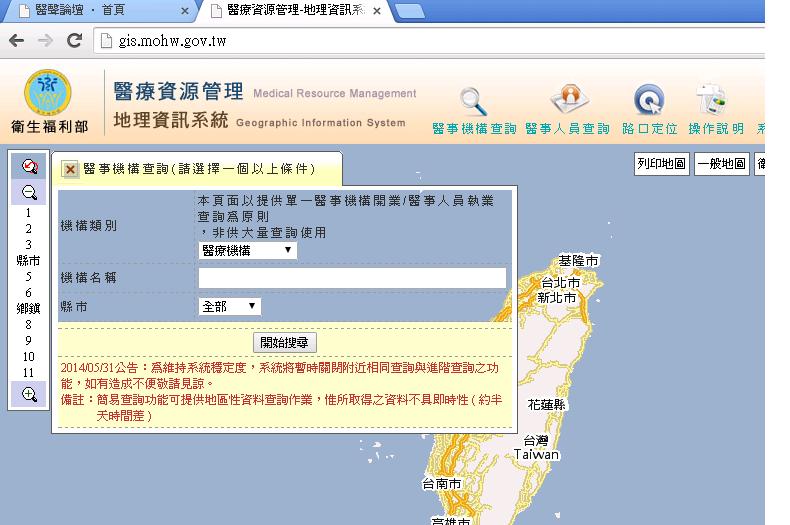Click the 2014/05/31公告 notice text
Screen dimensions: 790x525
280,376
